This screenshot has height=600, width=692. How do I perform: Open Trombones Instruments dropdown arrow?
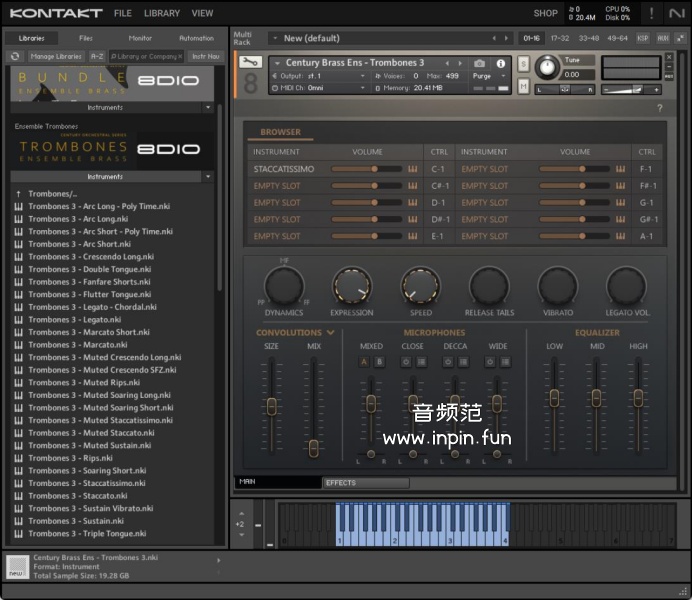coord(208,177)
